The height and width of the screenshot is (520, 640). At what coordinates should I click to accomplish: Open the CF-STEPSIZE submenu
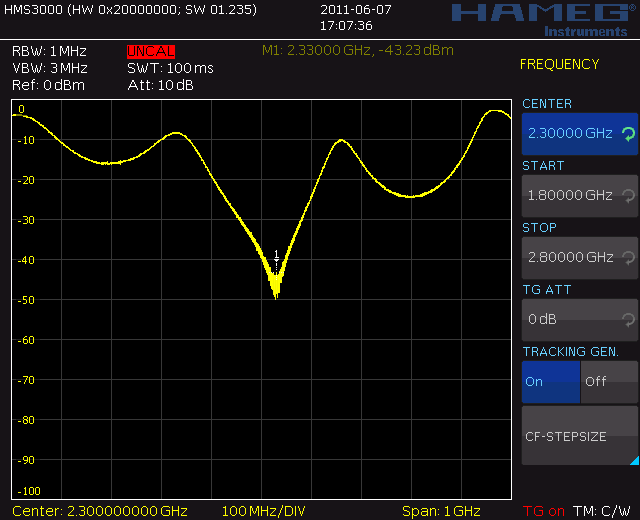(578, 436)
